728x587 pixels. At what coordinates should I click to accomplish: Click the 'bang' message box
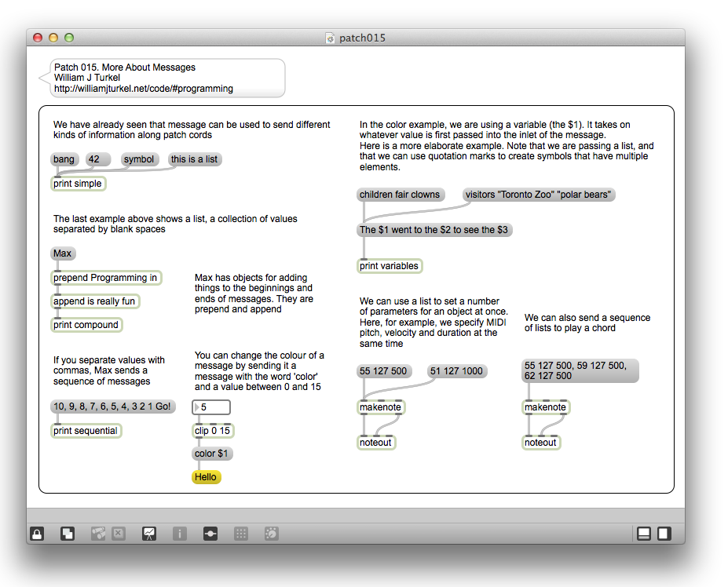click(64, 159)
